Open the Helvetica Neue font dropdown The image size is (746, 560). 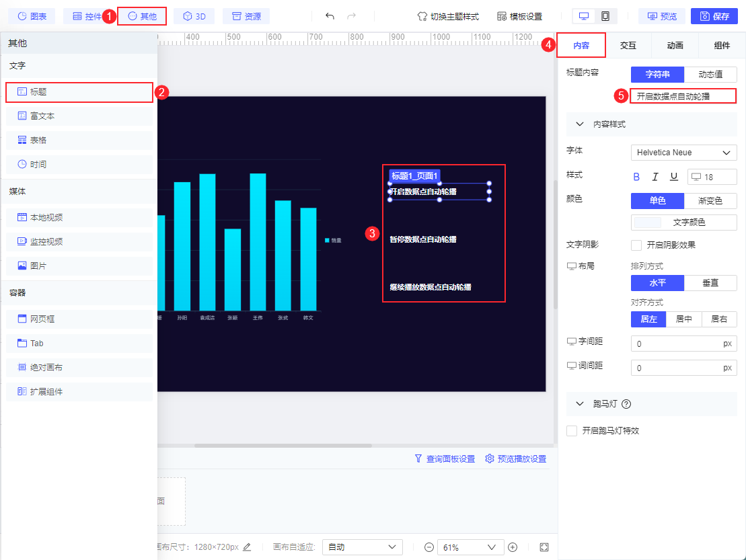[x=683, y=153]
